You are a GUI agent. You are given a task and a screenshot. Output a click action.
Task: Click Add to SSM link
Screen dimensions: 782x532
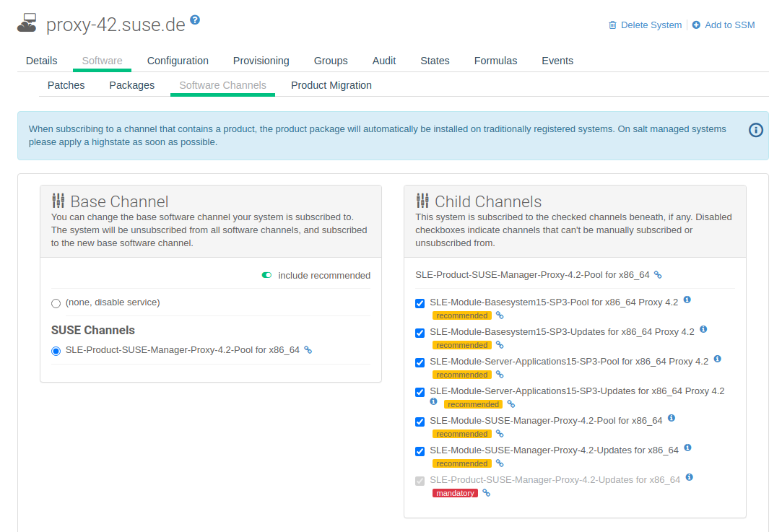(x=724, y=25)
